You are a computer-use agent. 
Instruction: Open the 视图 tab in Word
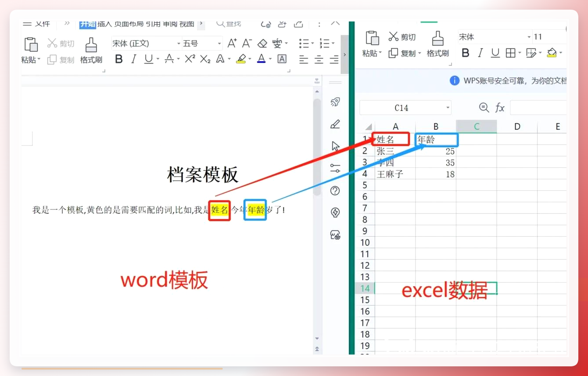tap(186, 24)
